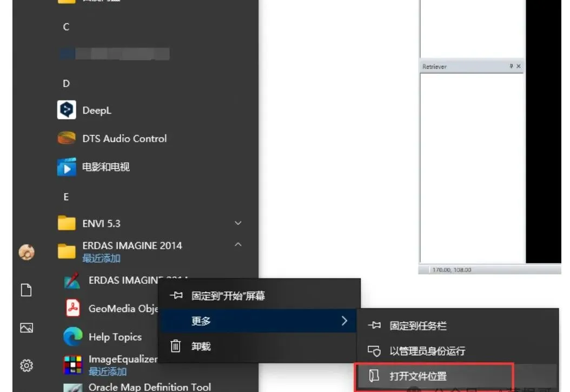570x392 pixels.
Task: Click the shield icon beside 以管理员身份运行
Action: click(x=374, y=351)
